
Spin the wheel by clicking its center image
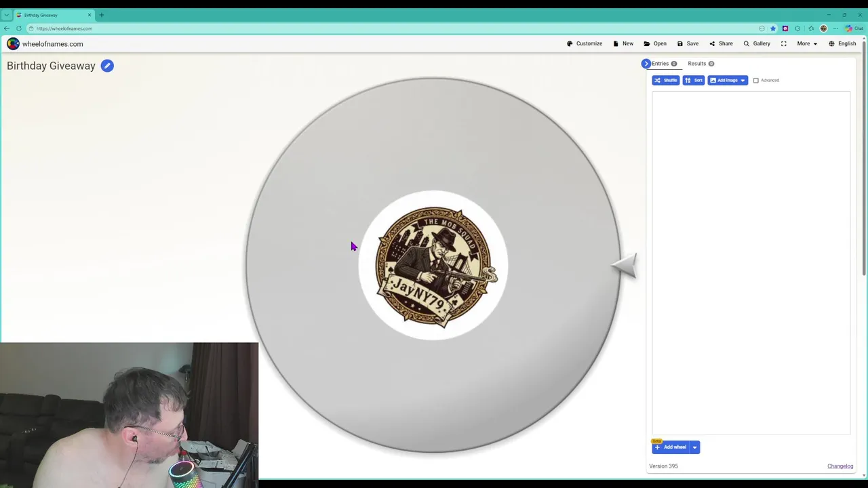click(433, 266)
